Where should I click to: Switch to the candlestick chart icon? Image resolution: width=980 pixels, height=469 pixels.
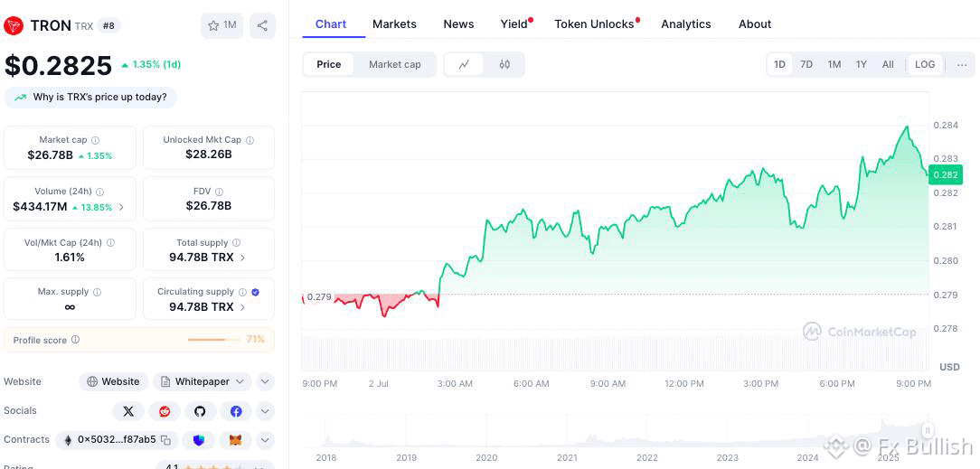[x=505, y=64]
